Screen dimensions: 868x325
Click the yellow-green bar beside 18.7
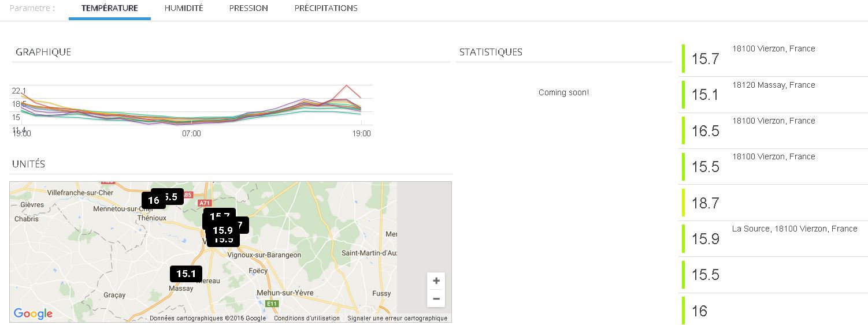coord(683,203)
